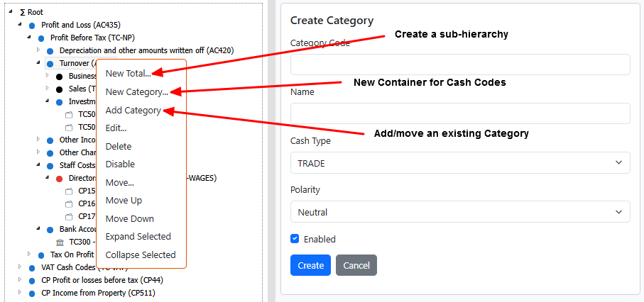This screenshot has width=644, height=302.
Task: Choose Collapse Selected in context menu
Action: pos(141,255)
